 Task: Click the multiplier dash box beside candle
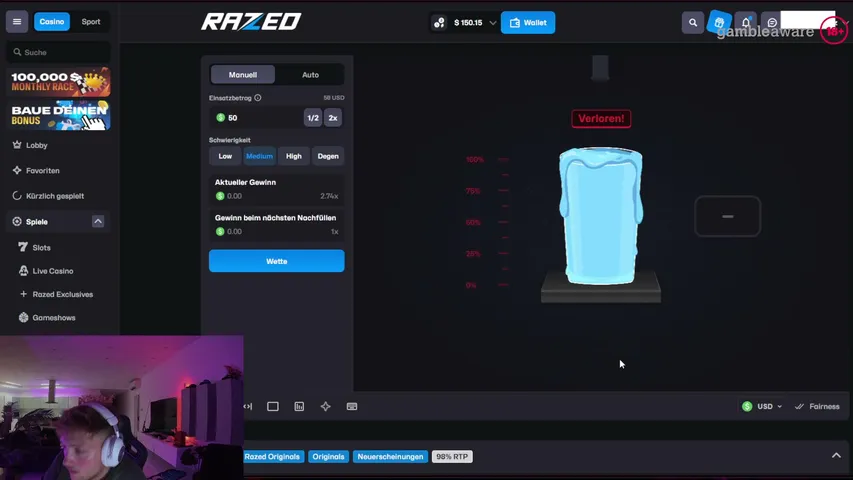(727, 217)
